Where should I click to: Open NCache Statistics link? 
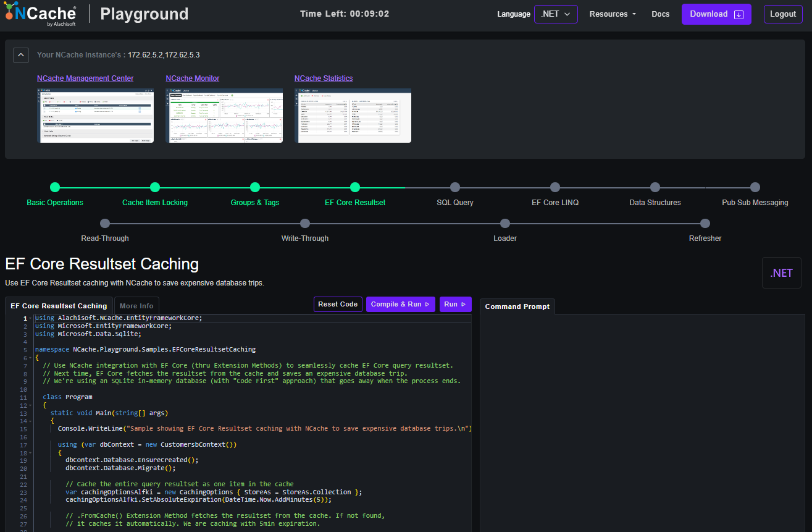(x=324, y=78)
